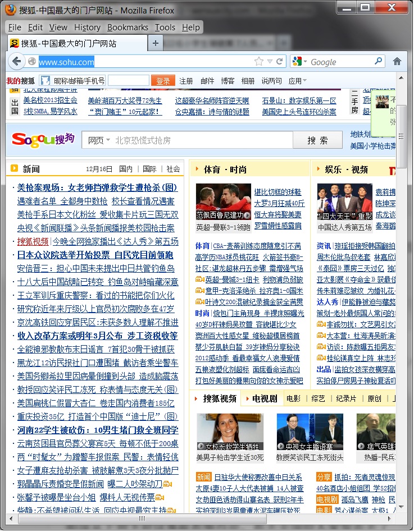Focus the 昵称/邮箱/手机号 username field
414x532 pixels.
point(72,81)
